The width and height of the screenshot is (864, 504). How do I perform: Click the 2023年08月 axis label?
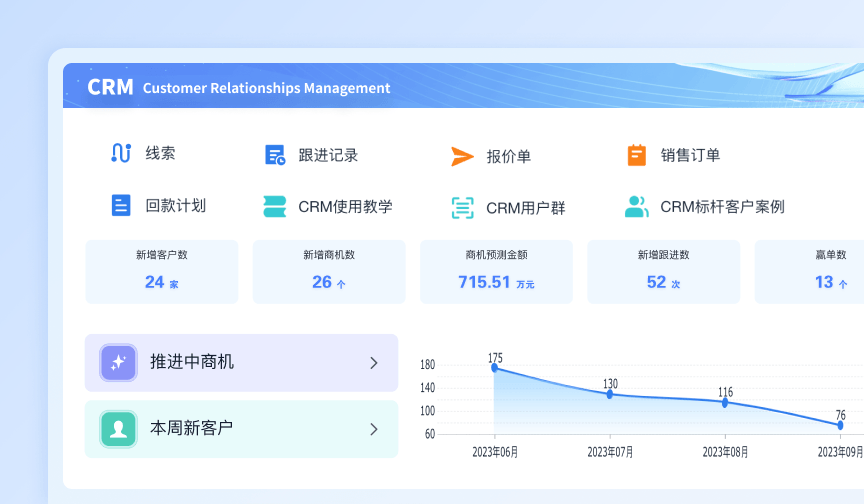tap(725, 452)
